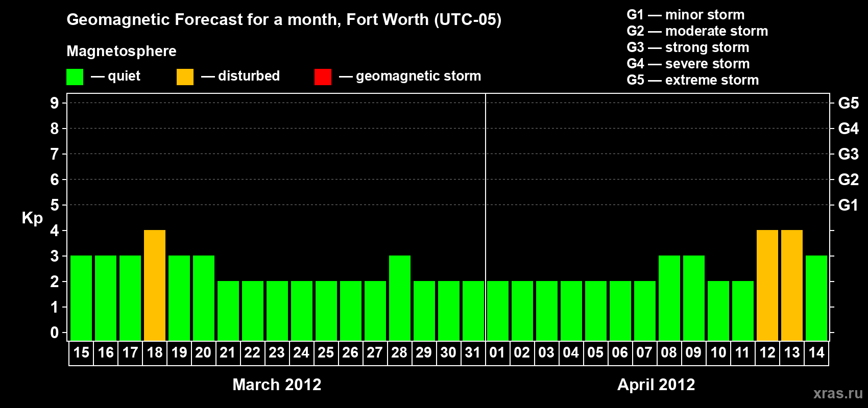The image size is (868, 408).
Task: Click the G2 label on the right axis
Action: (x=849, y=180)
